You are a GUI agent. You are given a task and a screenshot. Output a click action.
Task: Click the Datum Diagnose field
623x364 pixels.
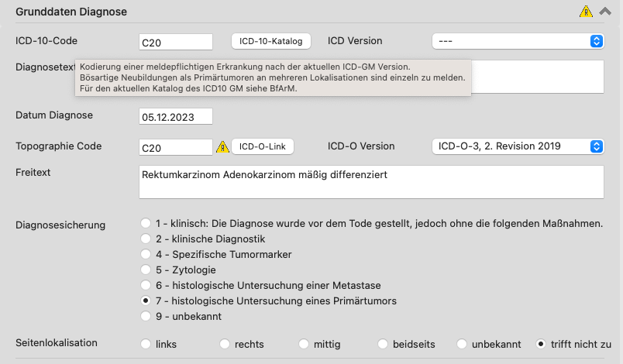[176, 116]
